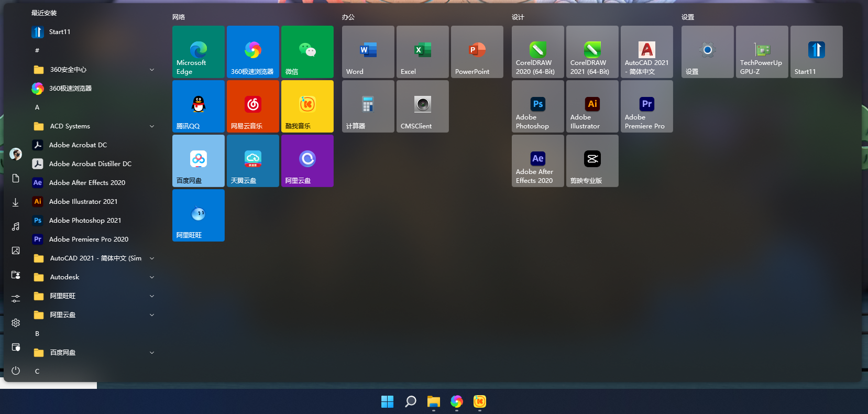Open Adobe Illustrator 2021 list entry

[94, 202]
